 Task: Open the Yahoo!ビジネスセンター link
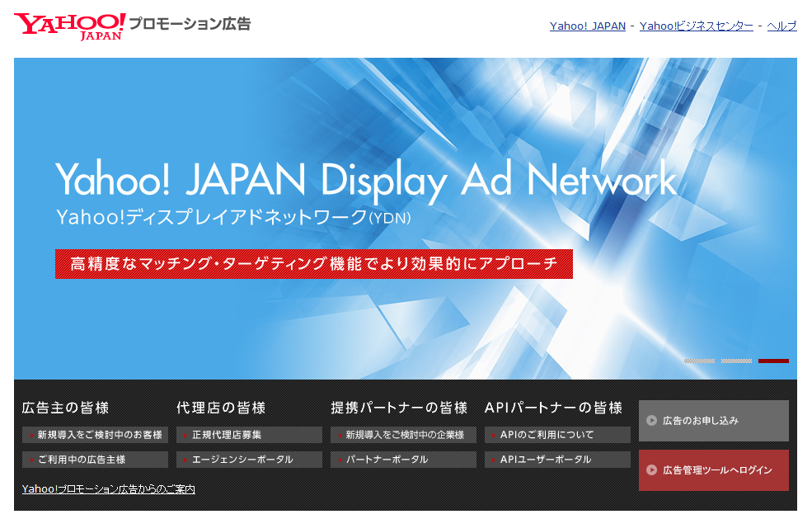click(696, 26)
